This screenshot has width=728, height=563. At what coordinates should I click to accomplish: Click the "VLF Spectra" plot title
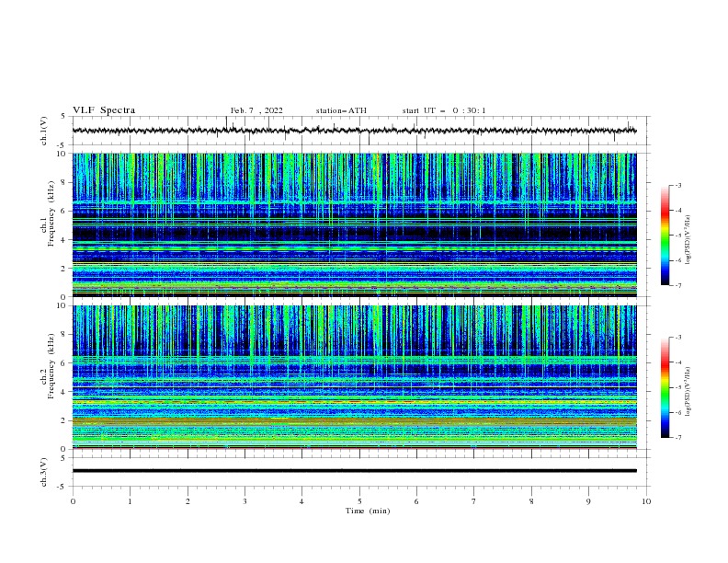(104, 110)
